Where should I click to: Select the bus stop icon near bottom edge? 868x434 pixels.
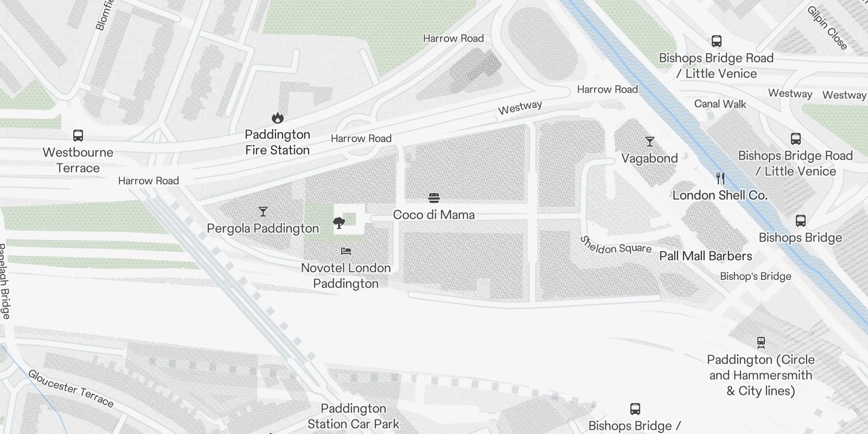pos(635,409)
